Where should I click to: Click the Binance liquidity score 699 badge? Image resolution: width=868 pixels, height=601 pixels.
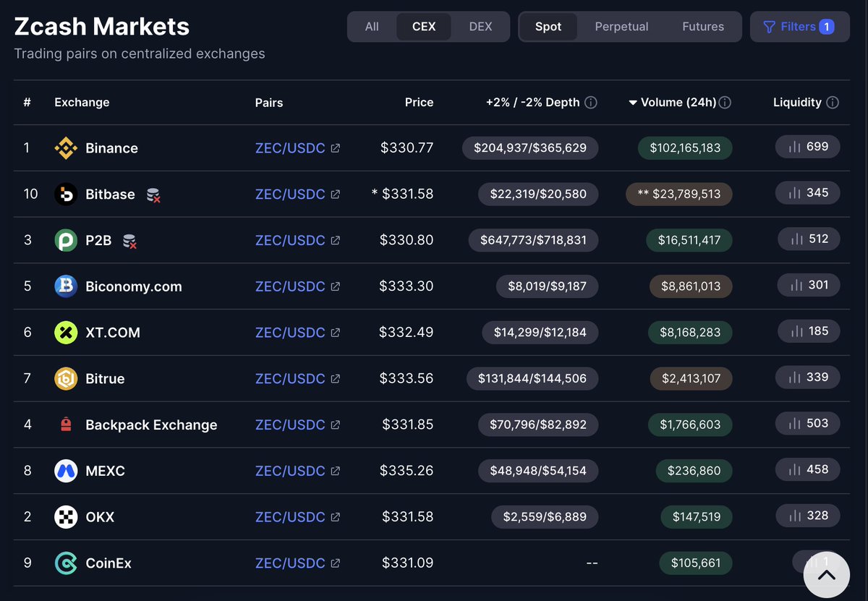[808, 147]
